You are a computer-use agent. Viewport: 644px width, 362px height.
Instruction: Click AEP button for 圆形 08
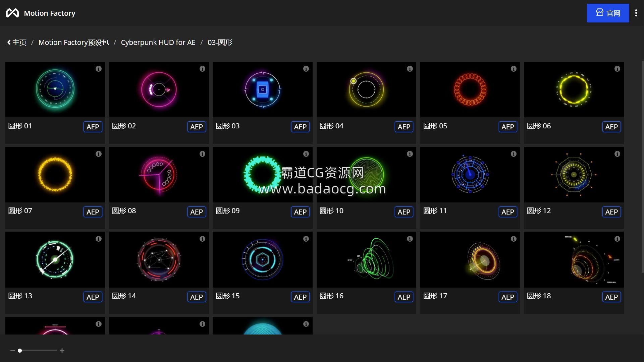coord(197,212)
